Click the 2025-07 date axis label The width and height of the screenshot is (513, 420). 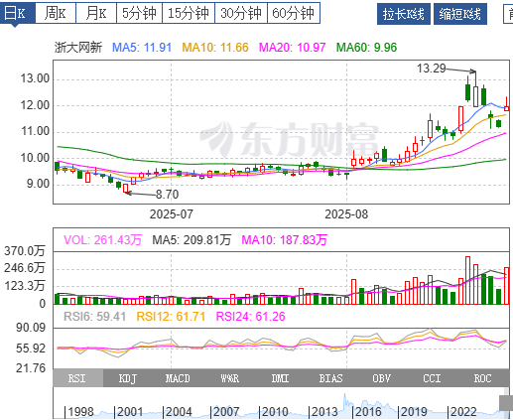point(172,214)
